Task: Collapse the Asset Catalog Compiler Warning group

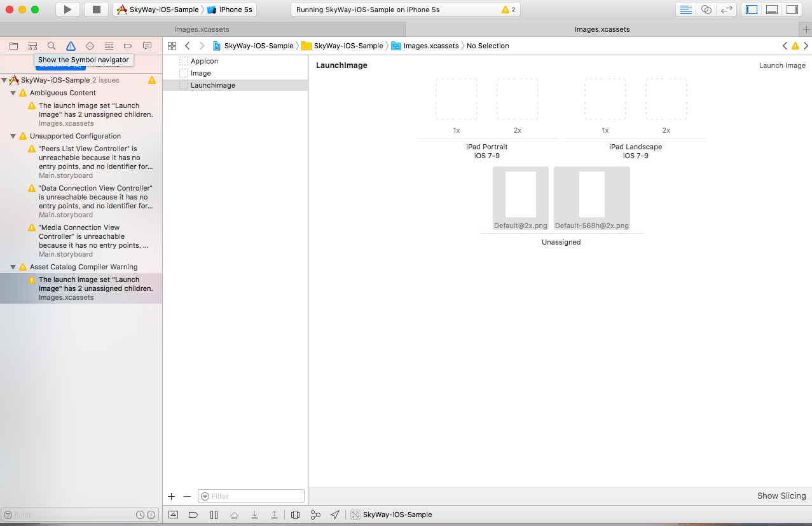Action: click(x=13, y=266)
